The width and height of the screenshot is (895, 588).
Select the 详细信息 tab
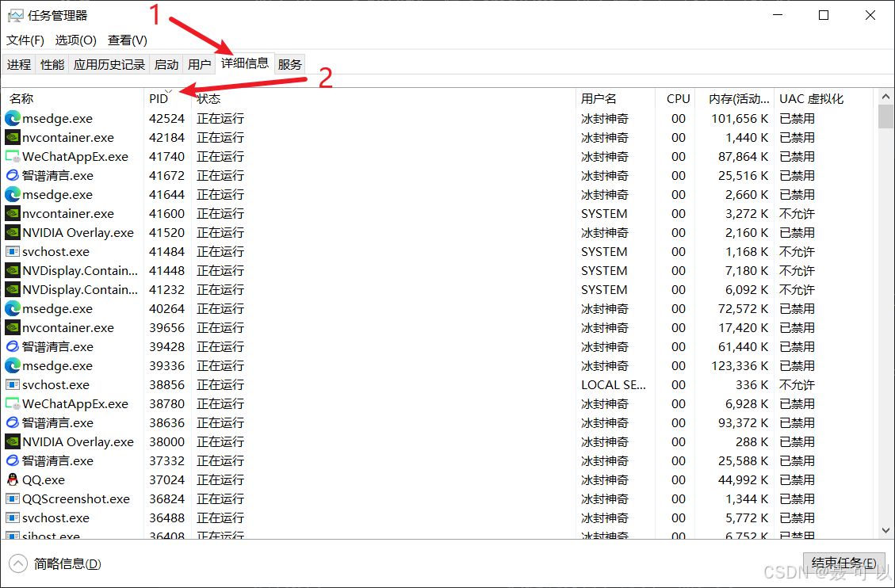click(x=245, y=63)
